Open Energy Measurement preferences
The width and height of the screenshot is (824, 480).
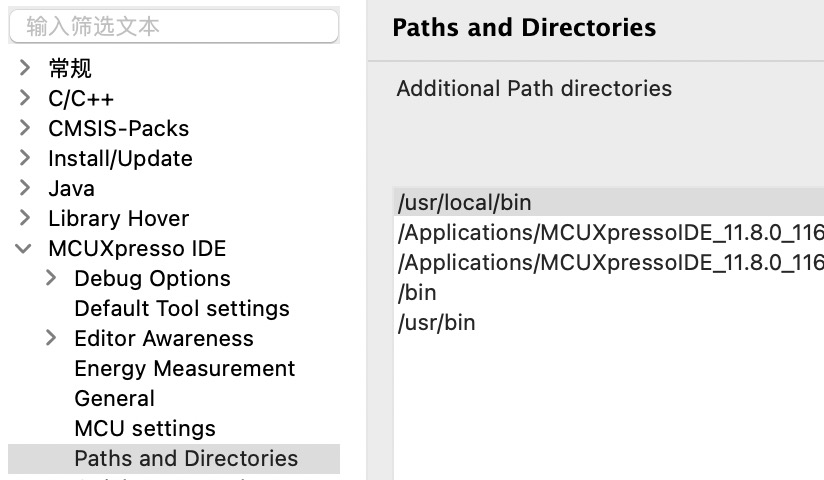tap(184, 368)
